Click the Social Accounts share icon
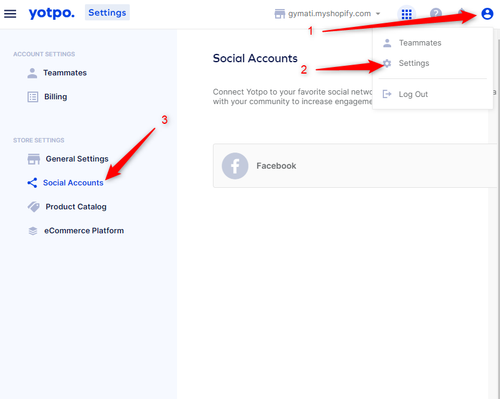Screen dimensions: 500x399 [x=32, y=183]
